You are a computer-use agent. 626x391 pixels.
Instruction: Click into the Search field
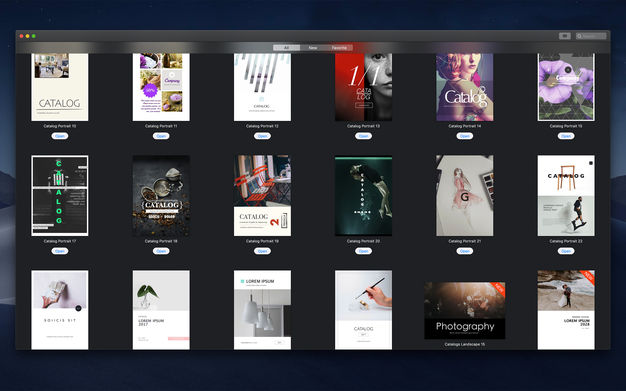(591, 36)
